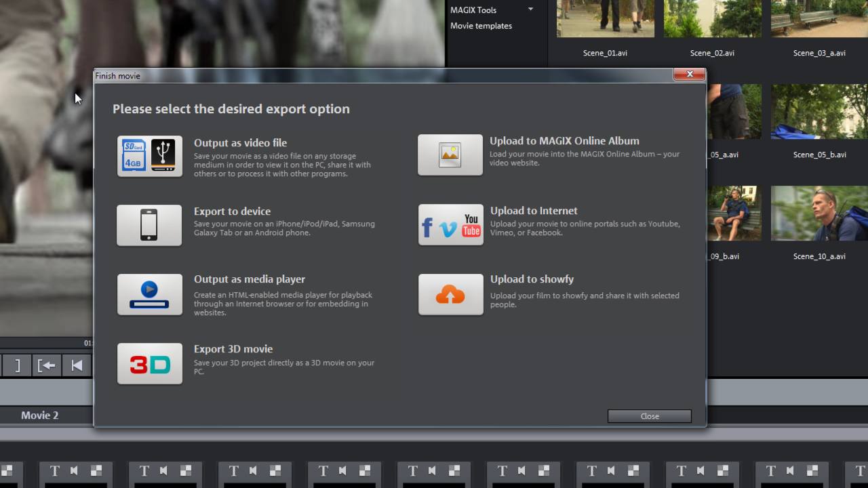
Task: Jump to range start marker button
Action: point(46,365)
